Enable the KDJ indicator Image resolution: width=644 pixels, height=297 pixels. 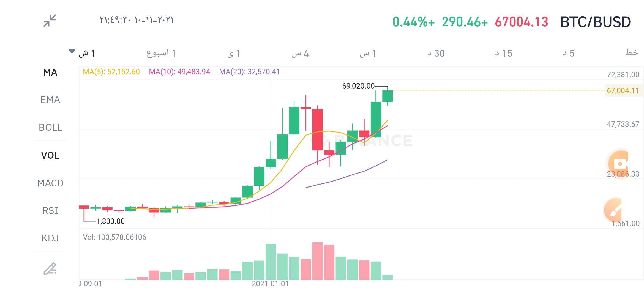click(50, 238)
